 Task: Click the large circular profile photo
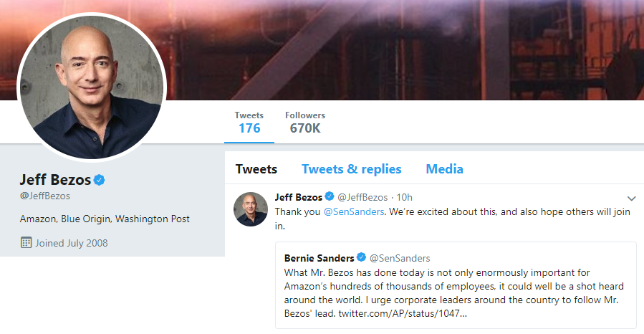point(92,87)
